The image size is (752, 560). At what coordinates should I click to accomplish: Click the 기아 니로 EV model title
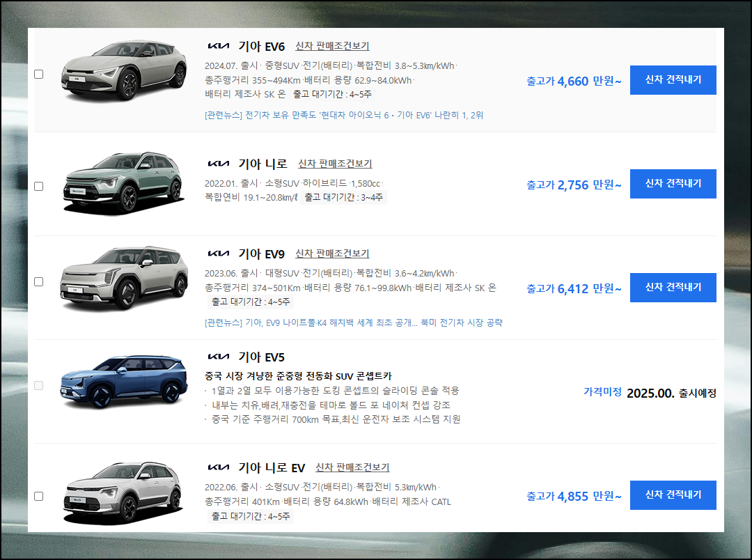272,468
